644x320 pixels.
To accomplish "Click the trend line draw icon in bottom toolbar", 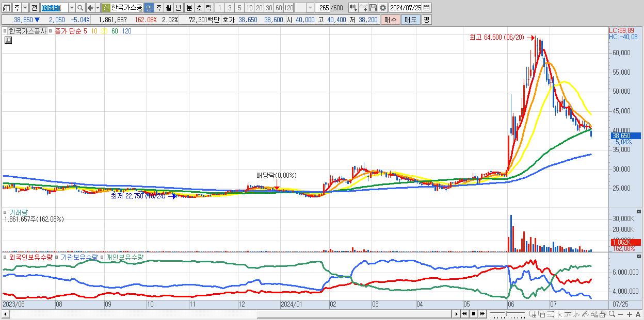I will click(586, 314).
